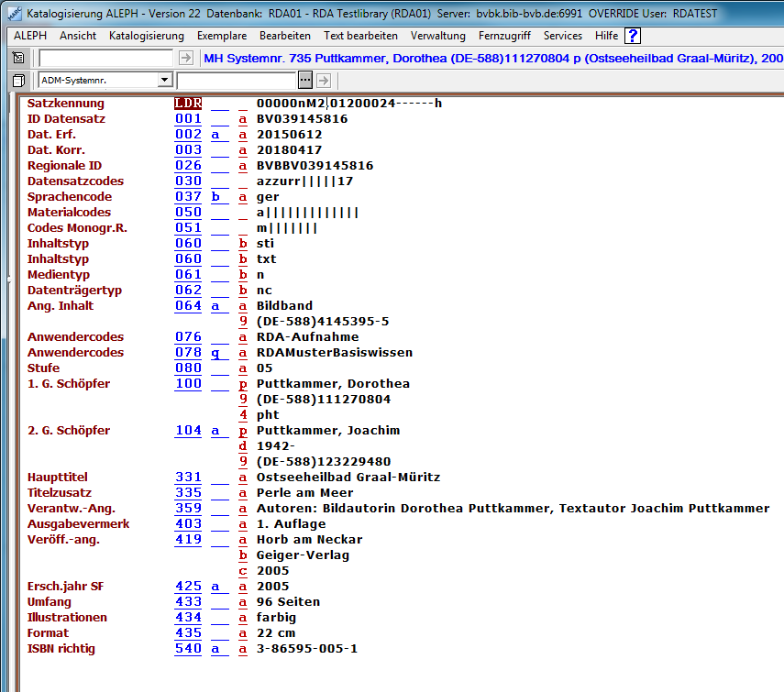The height and width of the screenshot is (692, 784).
Task: Open the Exemplare menu
Action: click(x=221, y=36)
